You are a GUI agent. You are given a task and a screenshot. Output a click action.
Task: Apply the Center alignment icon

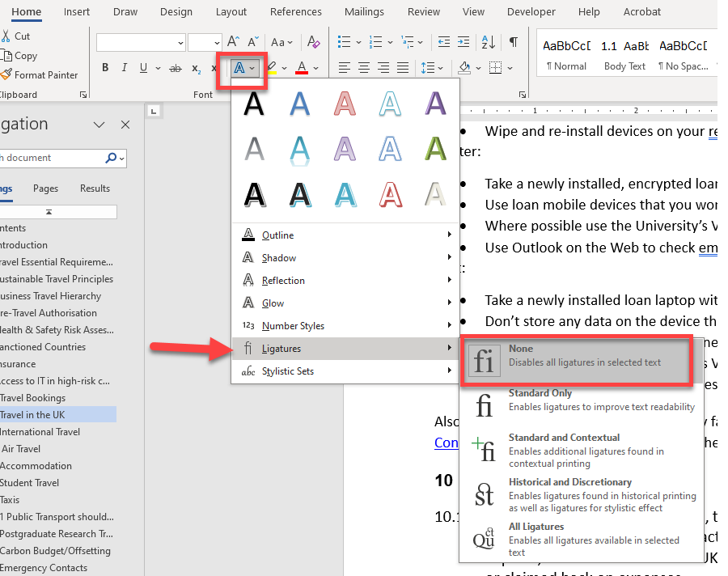click(x=364, y=68)
